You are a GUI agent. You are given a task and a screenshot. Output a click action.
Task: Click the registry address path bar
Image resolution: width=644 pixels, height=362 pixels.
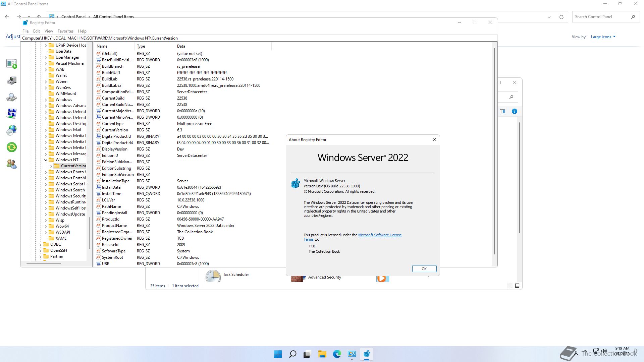259,38
